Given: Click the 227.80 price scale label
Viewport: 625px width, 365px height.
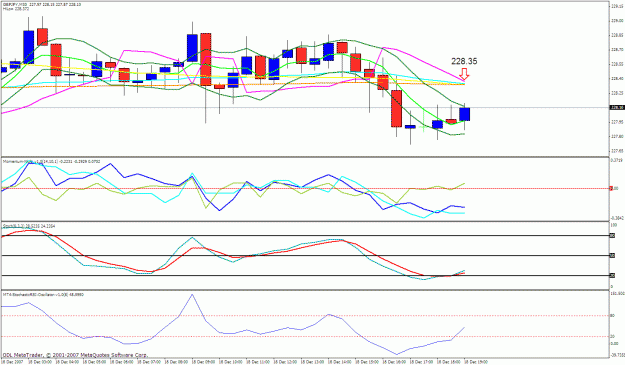Looking at the screenshot, I should (617, 136).
